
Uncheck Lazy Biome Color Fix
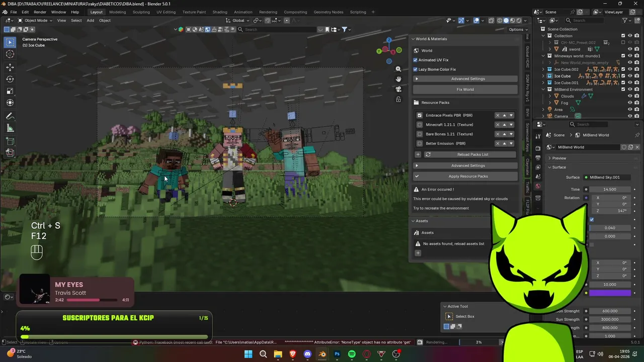click(x=416, y=69)
